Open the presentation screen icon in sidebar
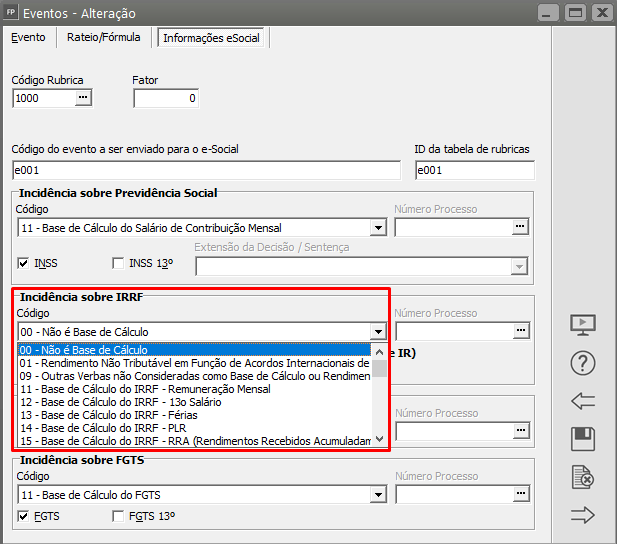The height and width of the screenshot is (544, 617). pyautogui.click(x=583, y=325)
